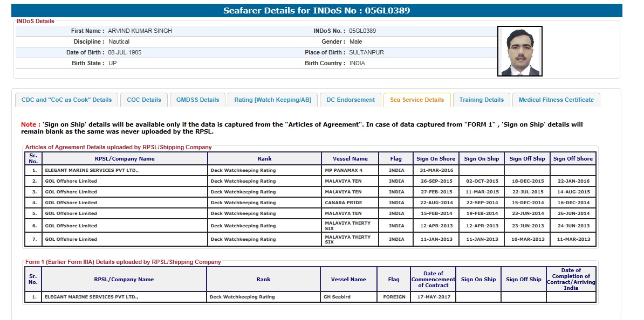Go to the DC Endorsement tab
This screenshot has width=644, height=320.
(x=351, y=100)
